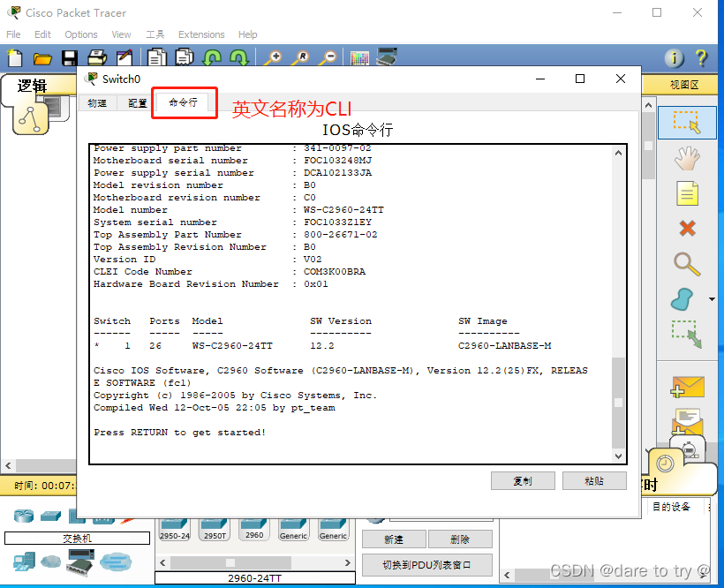Image resolution: width=724 pixels, height=588 pixels.
Task: Click the Undo green arrow icon
Action: [213, 57]
